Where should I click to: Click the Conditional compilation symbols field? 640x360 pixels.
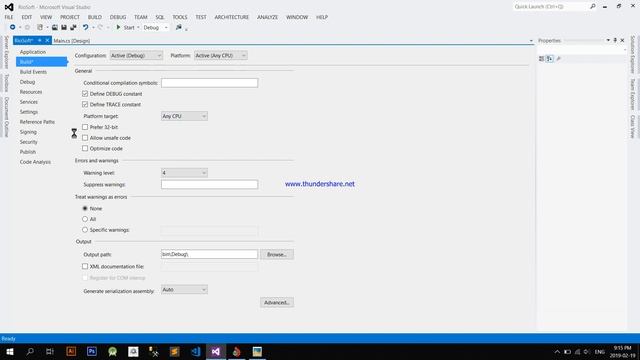pos(209,83)
